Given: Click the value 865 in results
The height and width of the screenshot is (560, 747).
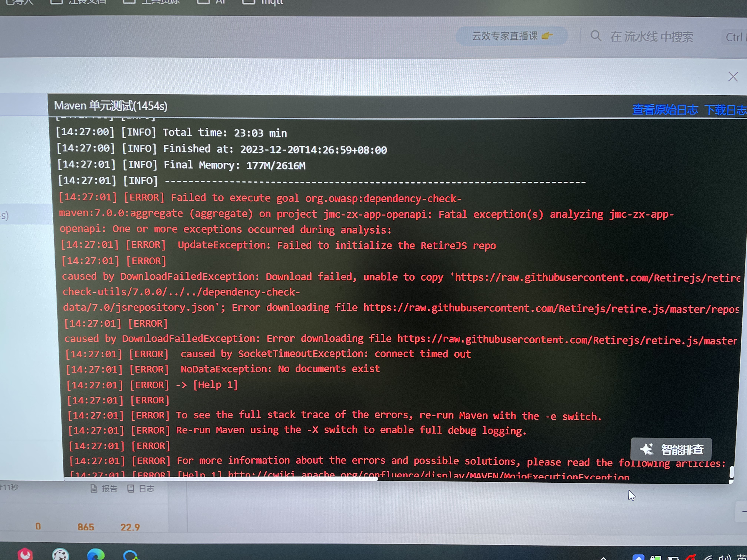Looking at the screenshot, I should tap(86, 527).
